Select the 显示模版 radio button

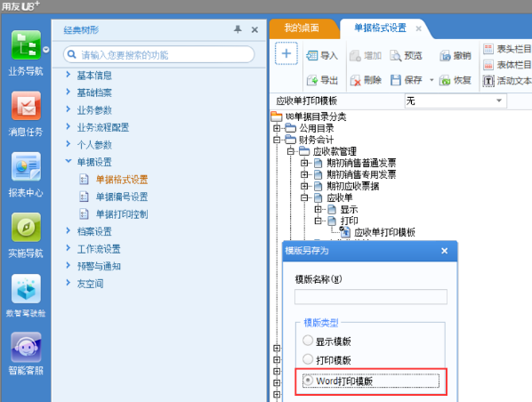tap(308, 341)
